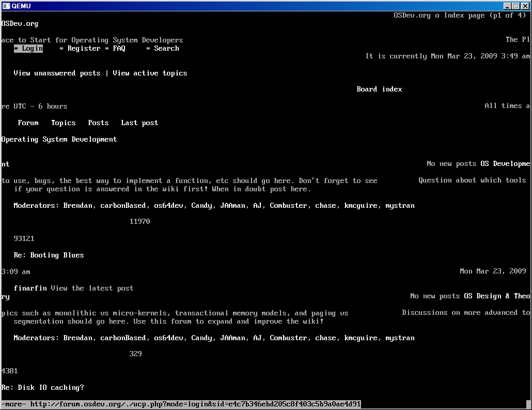Click Combuster in Moderators line above 11970
The image size is (532, 410).
pos(288,205)
